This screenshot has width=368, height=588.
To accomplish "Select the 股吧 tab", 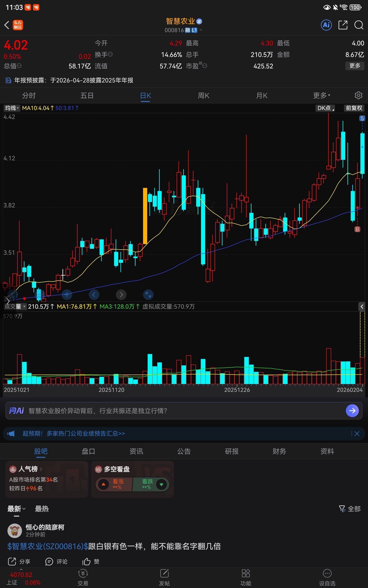I will [x=41, y=451].
